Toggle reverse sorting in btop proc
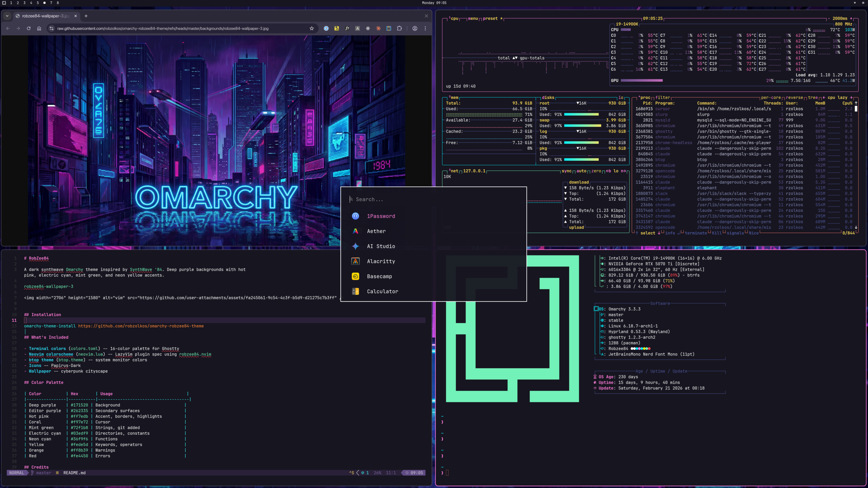Image resolution: width=868 pixels, height=488 pixels. (x=794, y=97)
